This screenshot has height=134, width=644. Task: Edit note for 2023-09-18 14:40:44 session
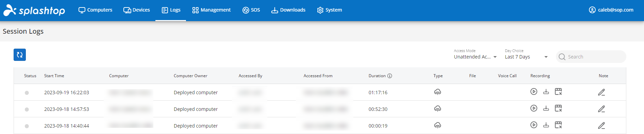(601, 125)
